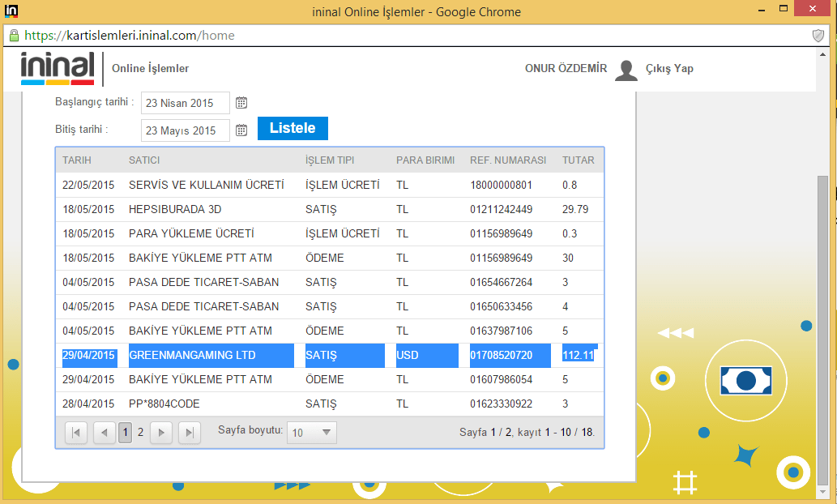The width and height of the screenshot is (837, 504).
Task: Click the ininal app icon in title bar
Action: click(x=11, y=11)
